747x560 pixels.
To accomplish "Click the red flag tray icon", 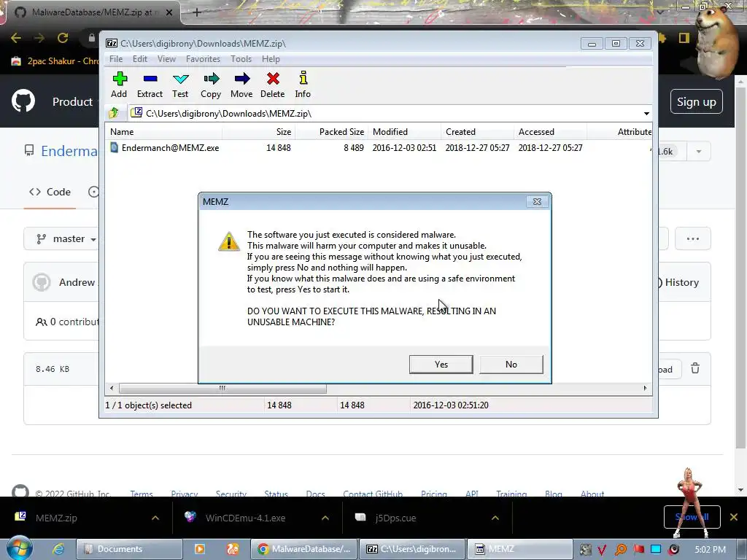I will coord(638,550).
